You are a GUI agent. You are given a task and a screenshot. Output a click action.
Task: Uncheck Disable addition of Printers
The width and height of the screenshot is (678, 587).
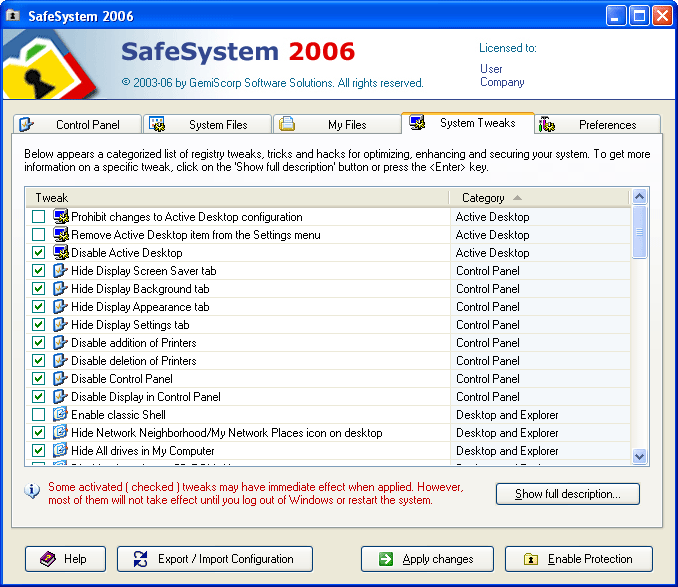(38, 342)
